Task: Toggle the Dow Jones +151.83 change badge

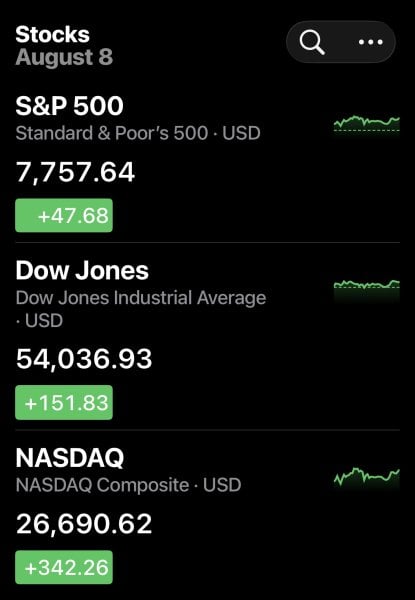Action: pyautogui.click(x=64, y=403)
